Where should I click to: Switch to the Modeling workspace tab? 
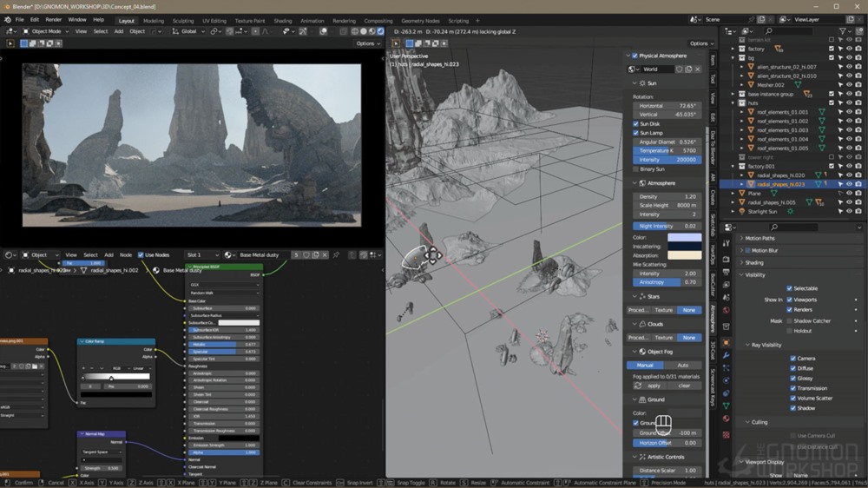[154, 21]
